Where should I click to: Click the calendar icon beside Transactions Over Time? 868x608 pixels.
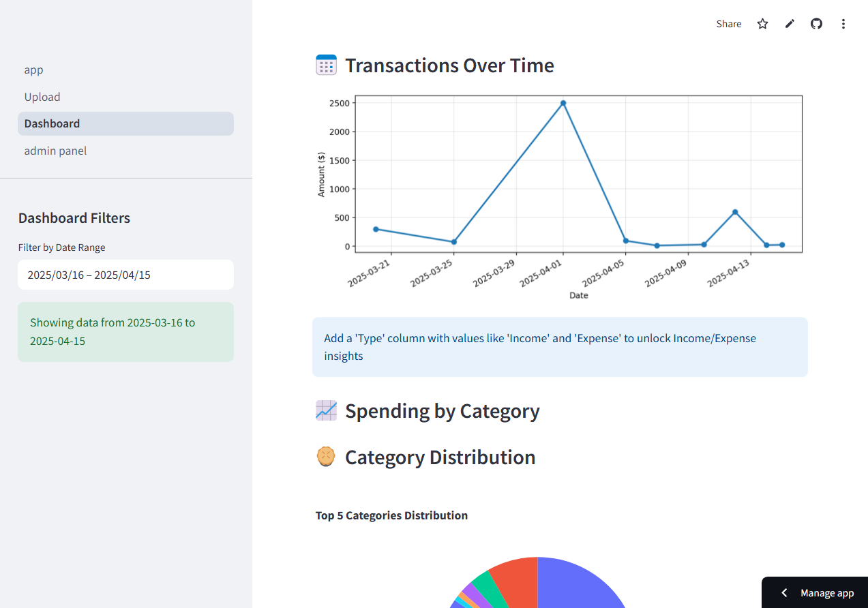click(326, 64)
